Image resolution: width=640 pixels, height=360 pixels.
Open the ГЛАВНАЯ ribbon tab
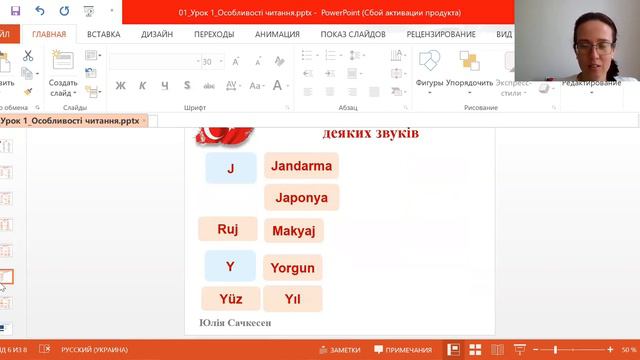49,34
